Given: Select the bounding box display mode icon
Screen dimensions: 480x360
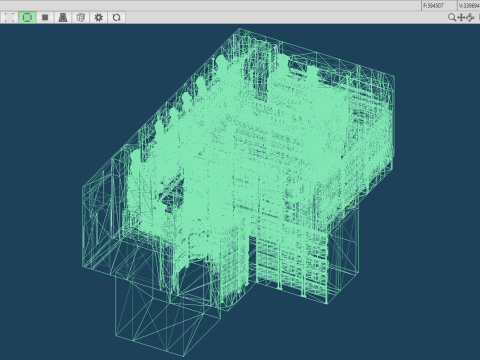Looking at the screenshot, I should tap(9, 17).
